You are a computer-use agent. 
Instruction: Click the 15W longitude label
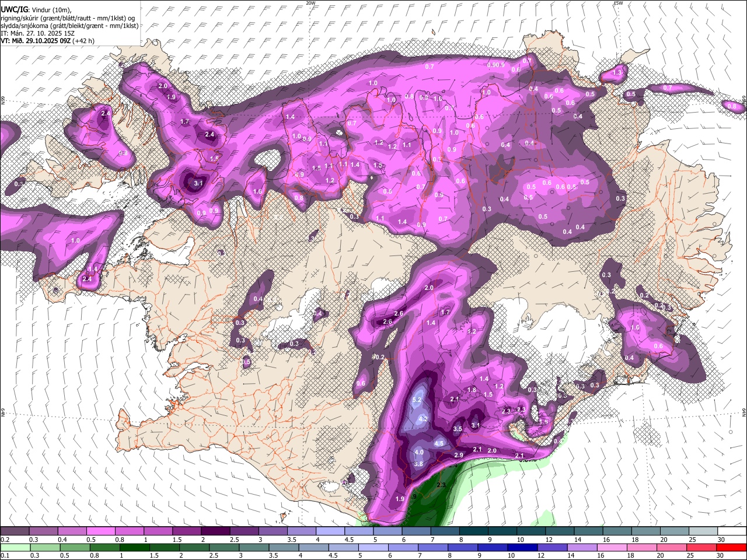click(618, 3)
